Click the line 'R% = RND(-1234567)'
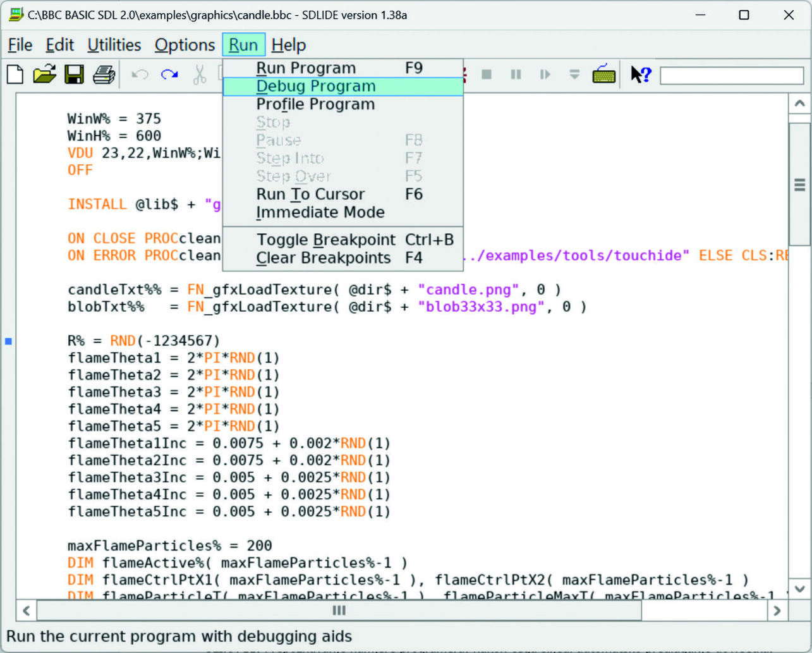The image size is (812, 653). (144, 341)
